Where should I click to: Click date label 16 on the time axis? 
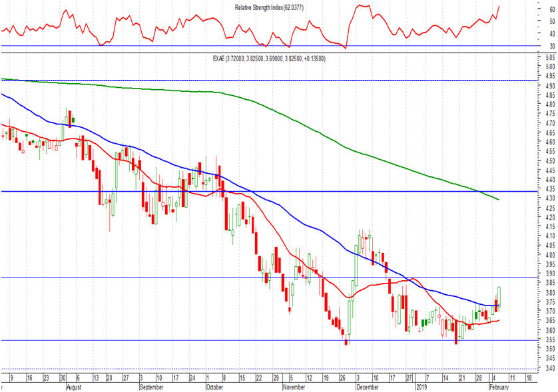tap(29, 378)
